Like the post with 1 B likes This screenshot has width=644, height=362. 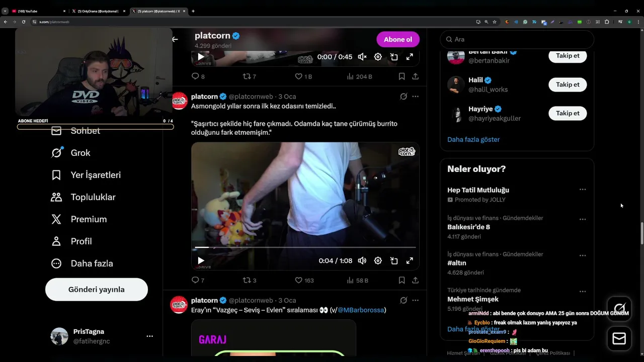[303, 76]
